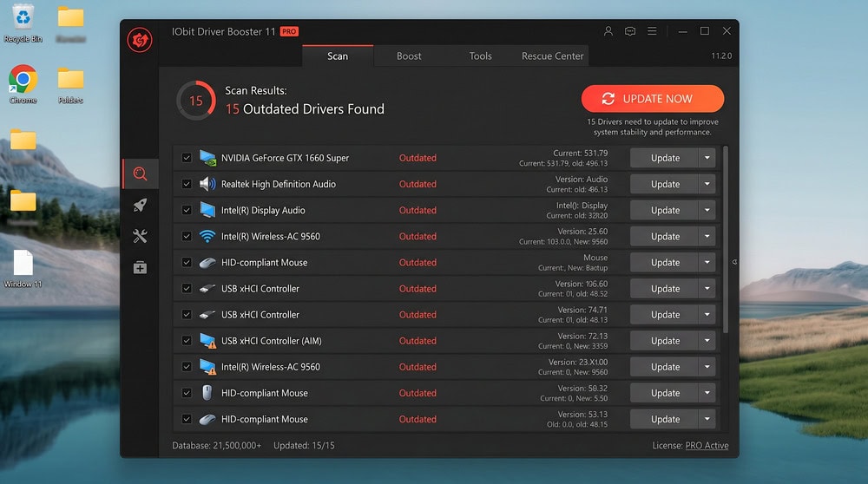Click the USB plug icon of xHCI version 74.71
Screen dimensions: 868x484
click(207, 315)
